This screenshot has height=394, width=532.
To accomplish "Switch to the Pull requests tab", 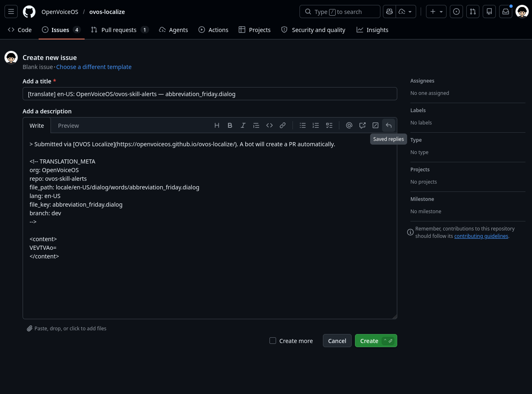I will pyautogui.click(x=120, y=30).
